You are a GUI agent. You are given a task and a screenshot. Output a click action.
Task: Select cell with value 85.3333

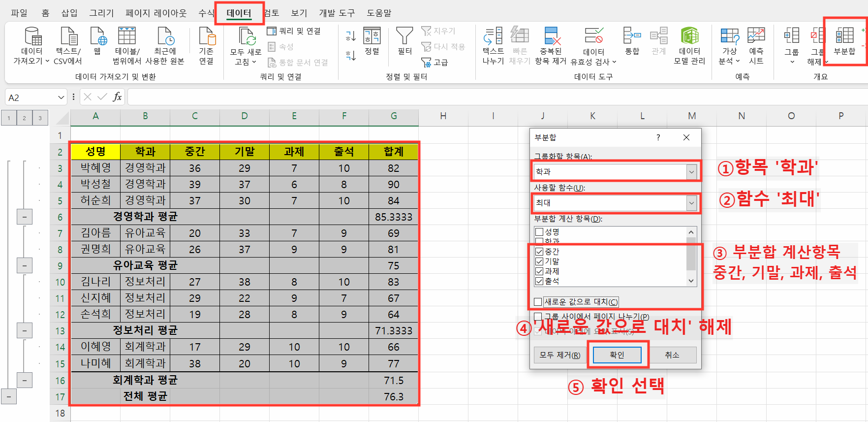[394, 217]
